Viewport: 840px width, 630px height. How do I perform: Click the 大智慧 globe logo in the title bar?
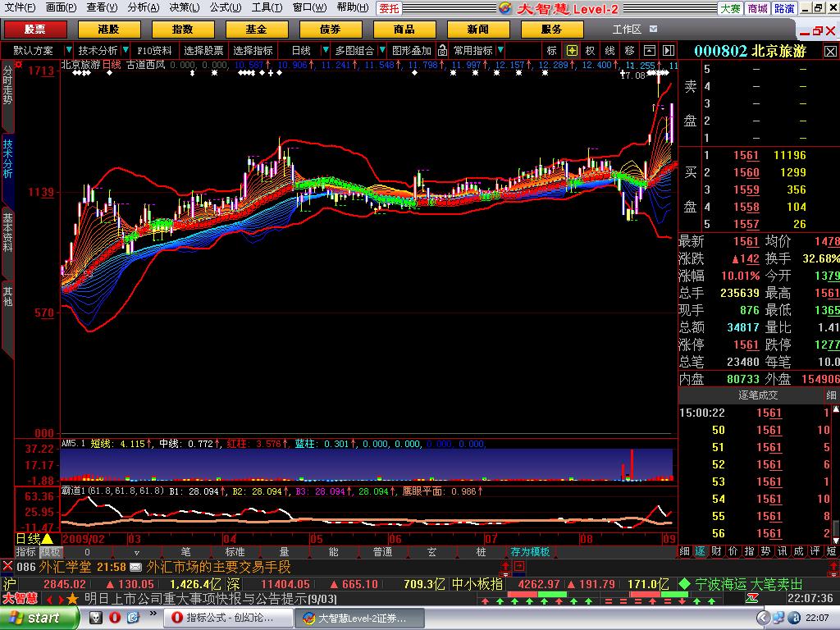[x=504, y=7]
